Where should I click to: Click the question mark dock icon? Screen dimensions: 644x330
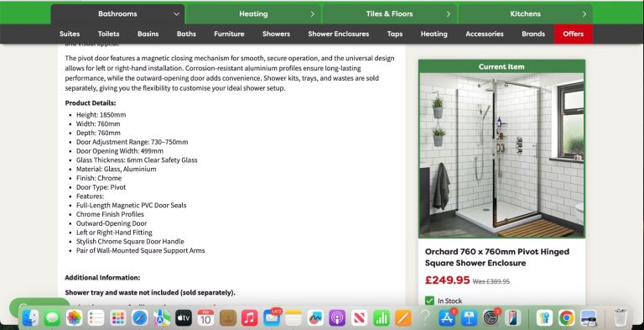pos(425,317)
